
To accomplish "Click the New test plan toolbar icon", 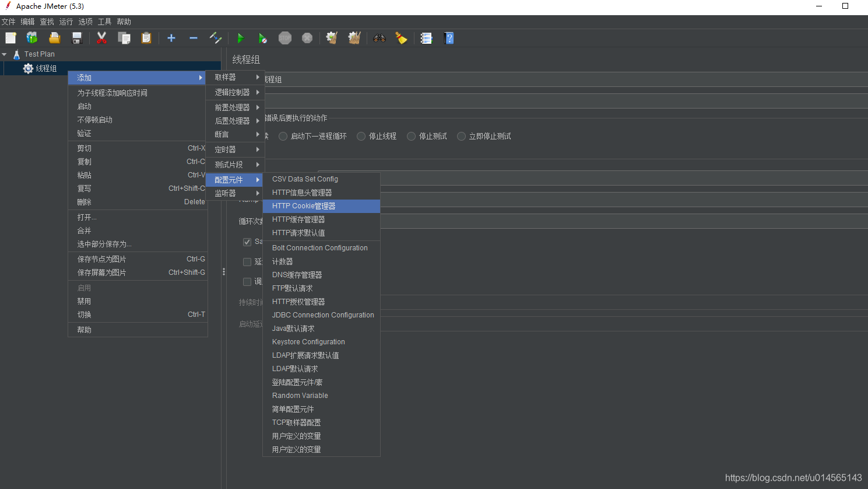I will click(x=10, y=38).
